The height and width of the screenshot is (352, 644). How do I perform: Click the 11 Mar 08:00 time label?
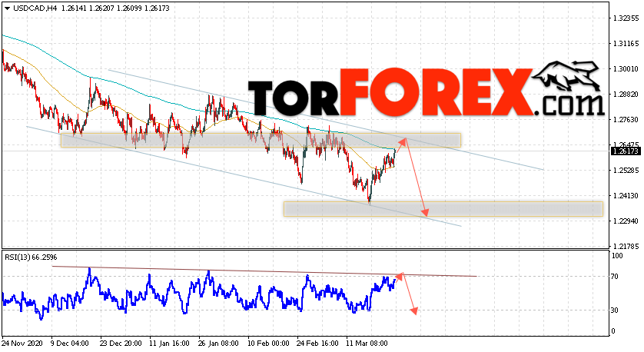(x=367, y=344)
